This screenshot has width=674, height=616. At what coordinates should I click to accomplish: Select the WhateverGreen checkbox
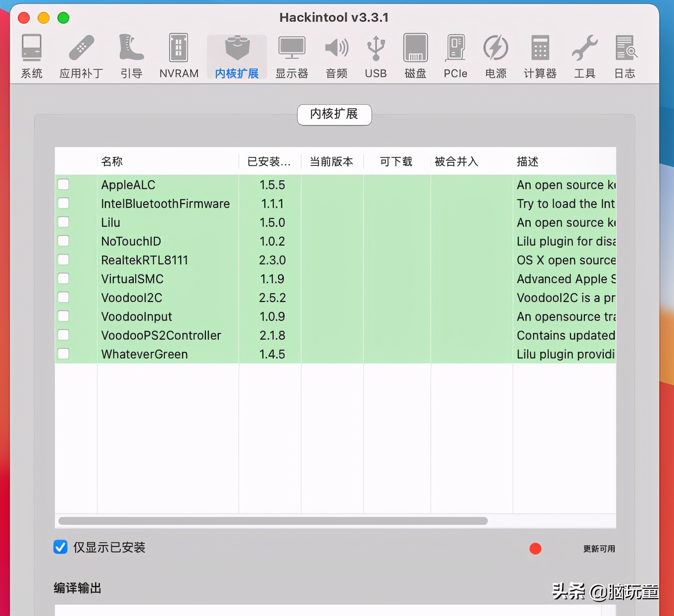click(63, 354)
